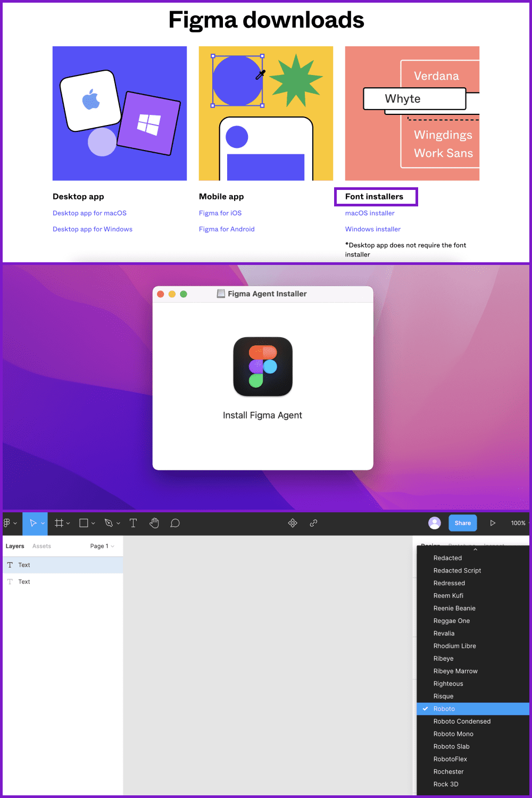Choose Redressed font
This screenshot has height=798, width=532.
pos(473,583)
